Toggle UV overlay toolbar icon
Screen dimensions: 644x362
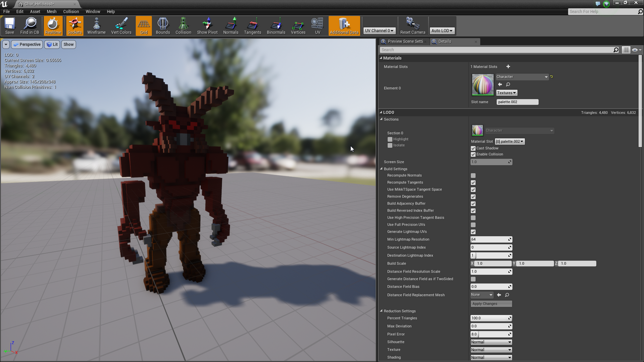pyautogui.click(x=317, y=26)
